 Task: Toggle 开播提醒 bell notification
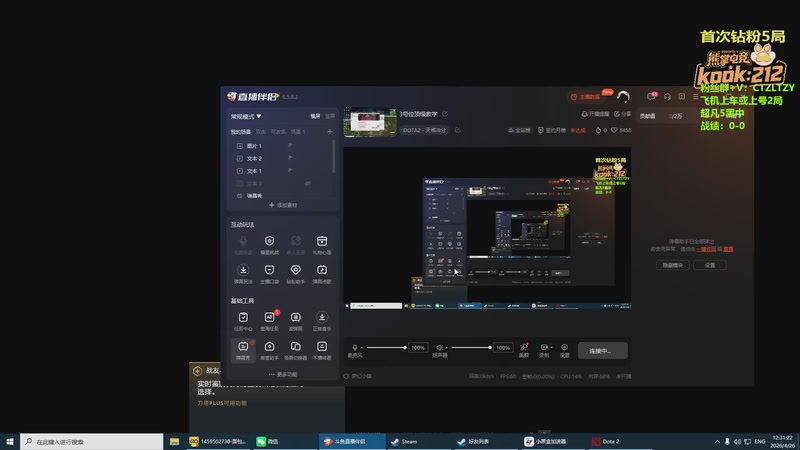(595, 114)
